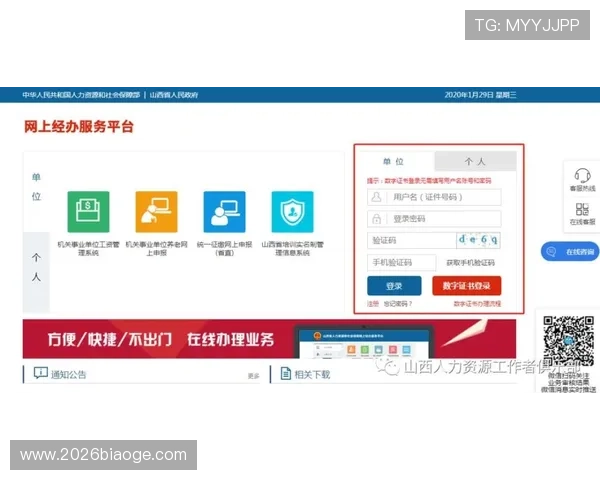Image resolution: width=600 pixels, height=480 pixels.
Task: Click the date text 2020年1月29日 星期三
Action: [x=480, y=95]
